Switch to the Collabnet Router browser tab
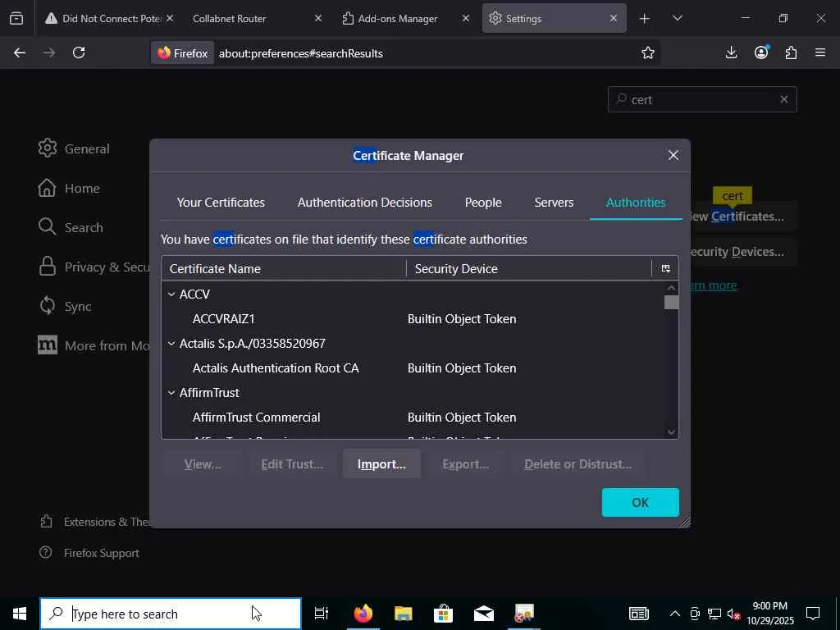This screenshot has width=840, height=630. (229, 18)
